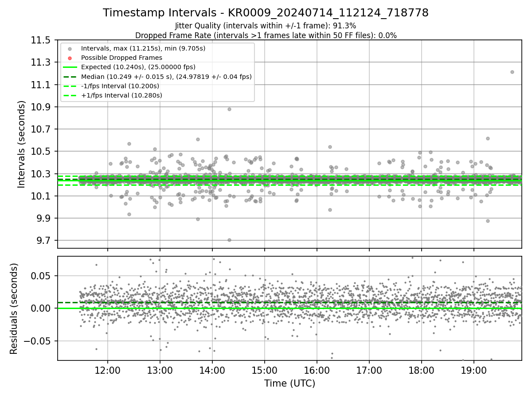Screen dimensions: 532x399
Task: Click the Residuals (seconds) axis label
Action: (14, 309)
